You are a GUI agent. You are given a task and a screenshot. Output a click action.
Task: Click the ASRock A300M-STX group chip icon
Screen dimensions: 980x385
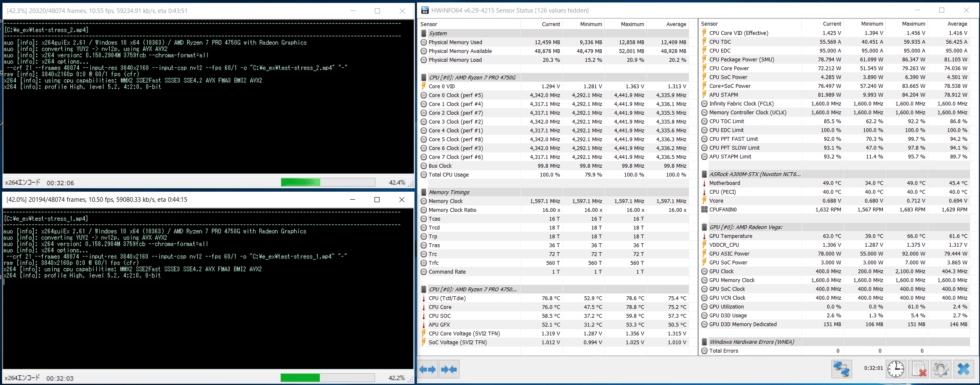coord(704,174)
